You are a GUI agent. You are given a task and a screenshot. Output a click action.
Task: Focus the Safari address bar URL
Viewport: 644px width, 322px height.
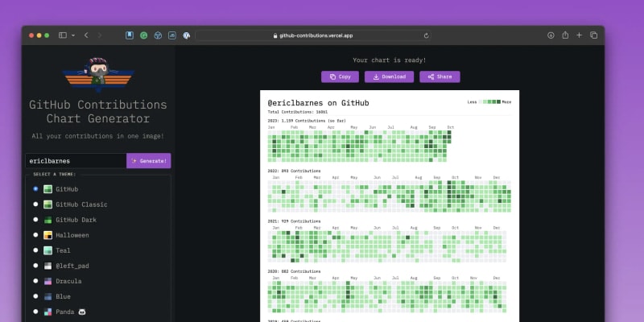312,35
